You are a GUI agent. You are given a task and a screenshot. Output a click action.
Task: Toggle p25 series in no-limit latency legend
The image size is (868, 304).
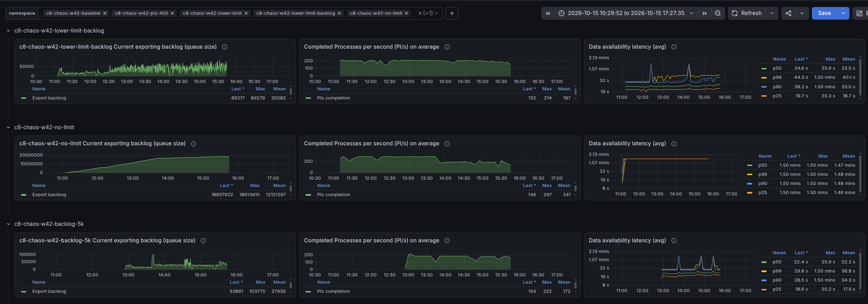763,193
